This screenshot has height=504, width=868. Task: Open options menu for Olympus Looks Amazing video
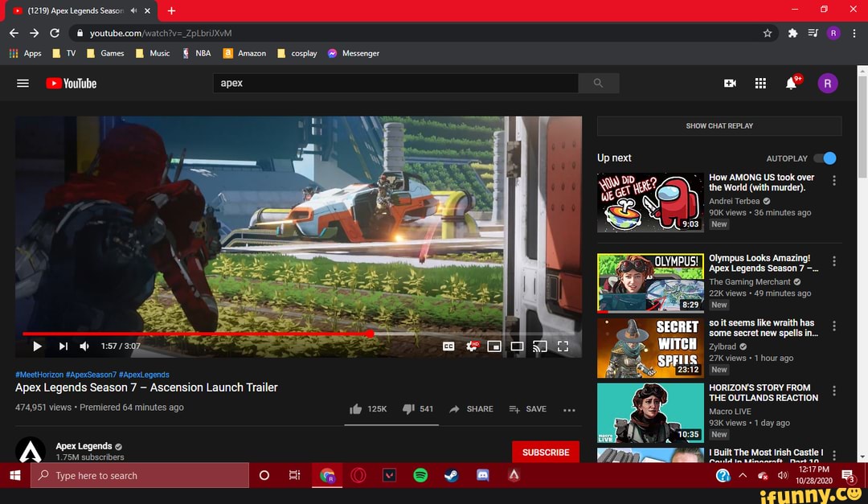click(833, 261)
